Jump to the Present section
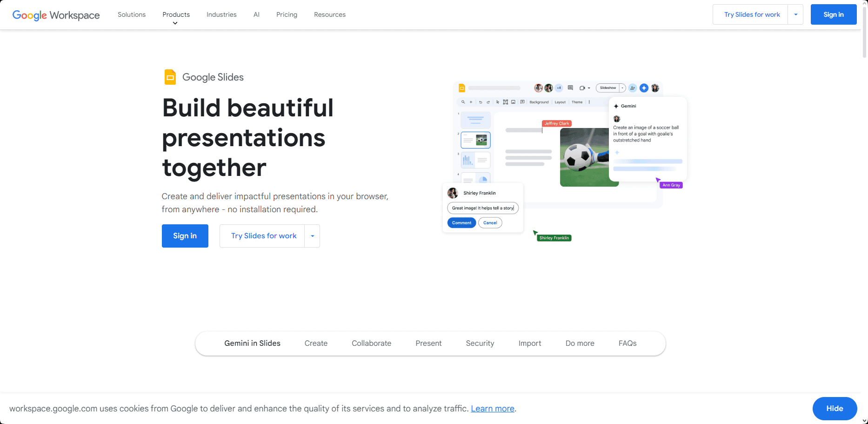 pos(428,343)
